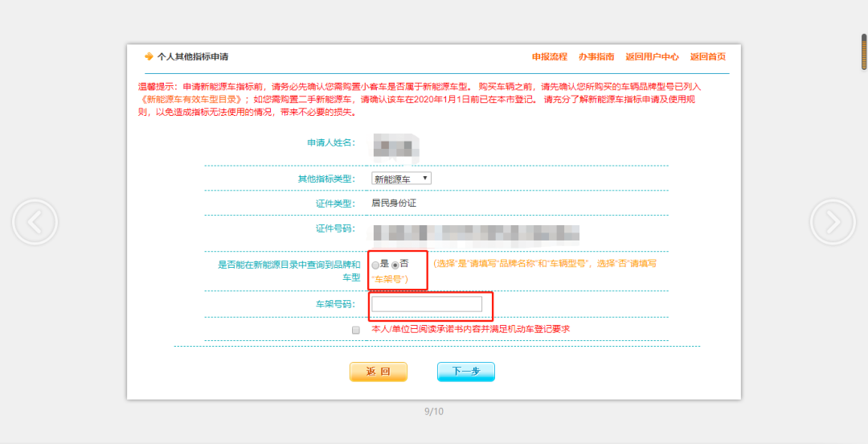Grab the vertical scrollbar thumb
Viewport: 868px width, 444px height.
(864, 52)
